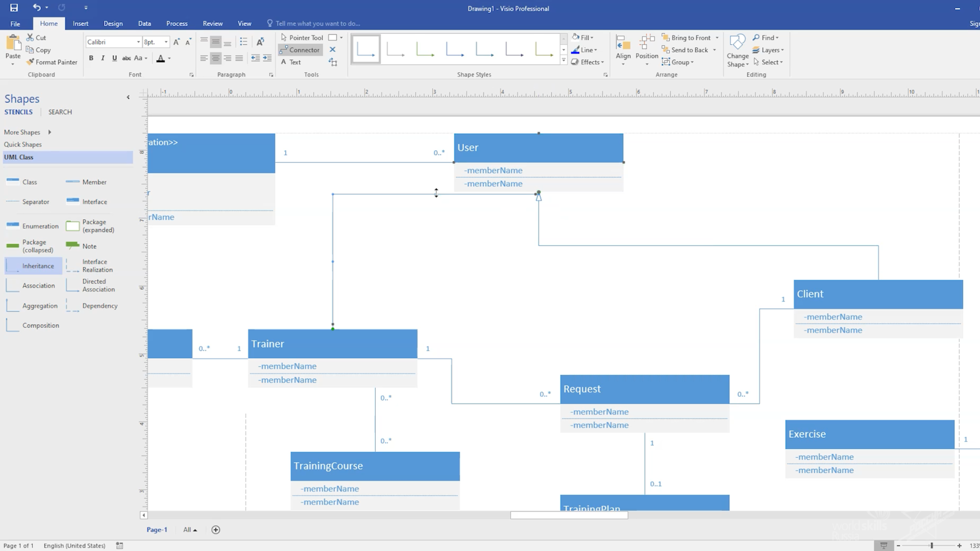Toggle Underline formatting

(114, 58)
